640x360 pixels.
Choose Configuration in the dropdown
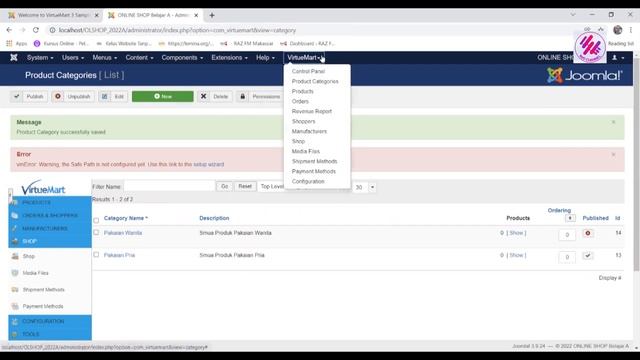pos(308,181)
